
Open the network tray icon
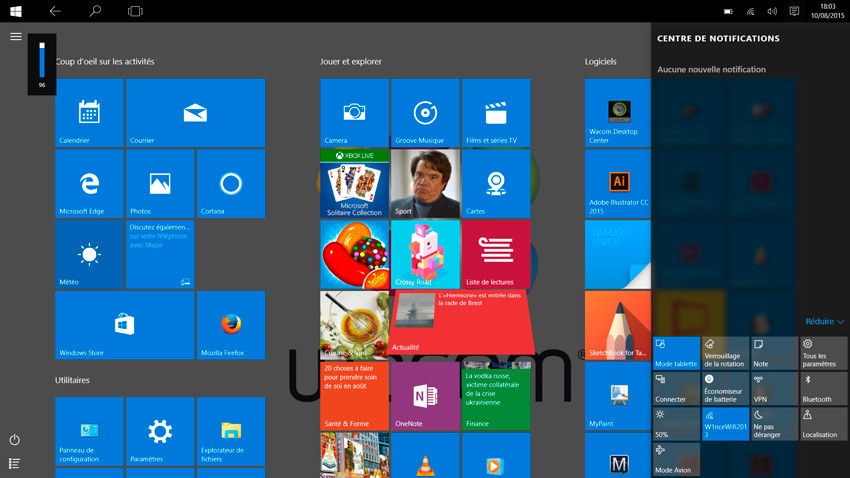(x=751, y=11)
